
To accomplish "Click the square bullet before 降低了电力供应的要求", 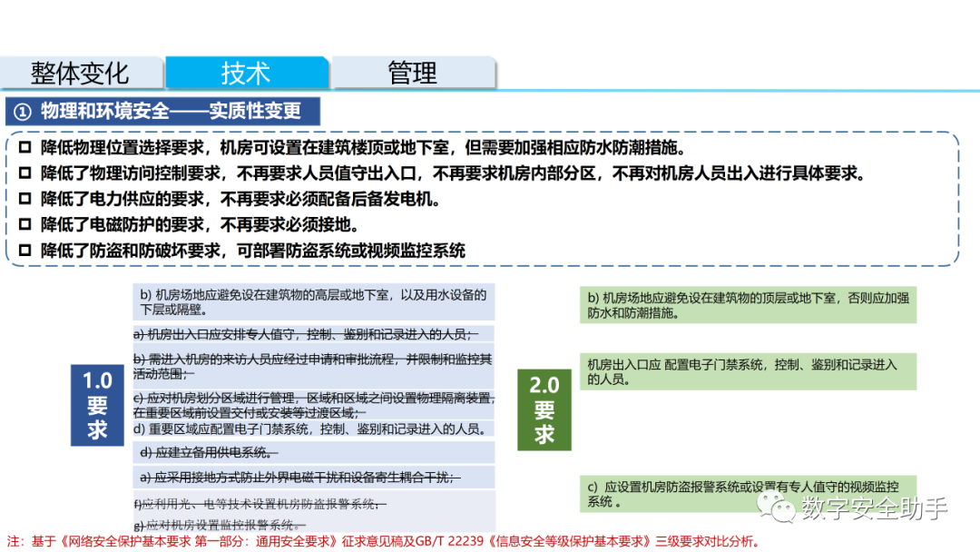I will (x=24, y=199).
